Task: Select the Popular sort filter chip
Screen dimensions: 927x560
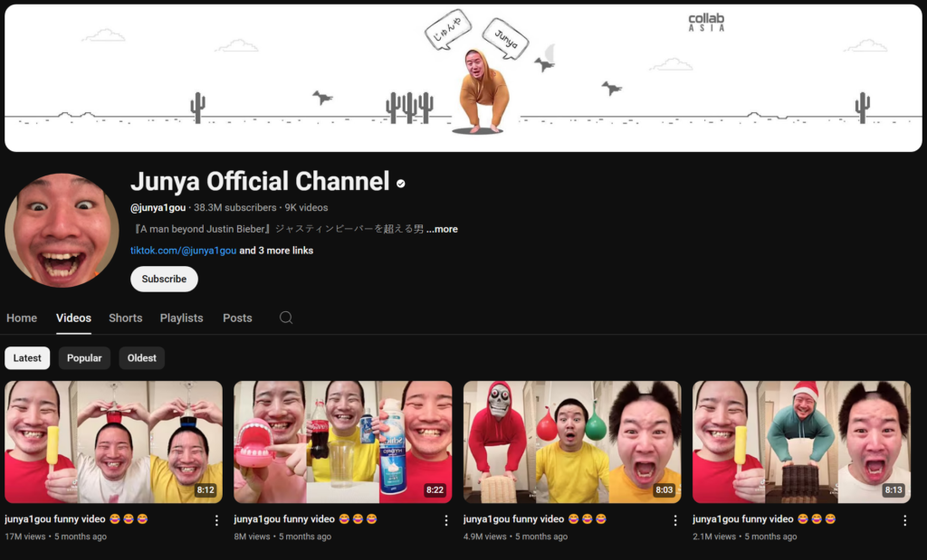Action: [84, 358]
